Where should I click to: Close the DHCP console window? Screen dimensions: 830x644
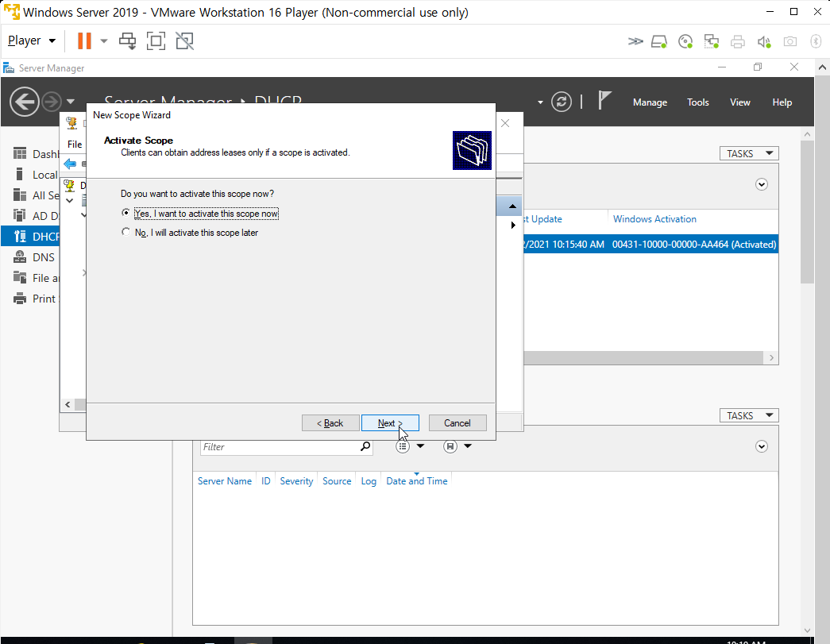(505, 123)
